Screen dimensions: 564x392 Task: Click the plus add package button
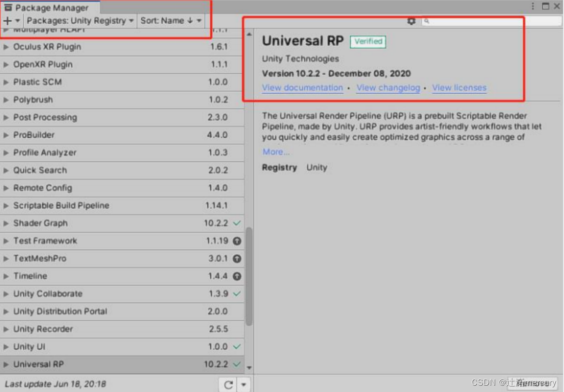coord(11,20)
